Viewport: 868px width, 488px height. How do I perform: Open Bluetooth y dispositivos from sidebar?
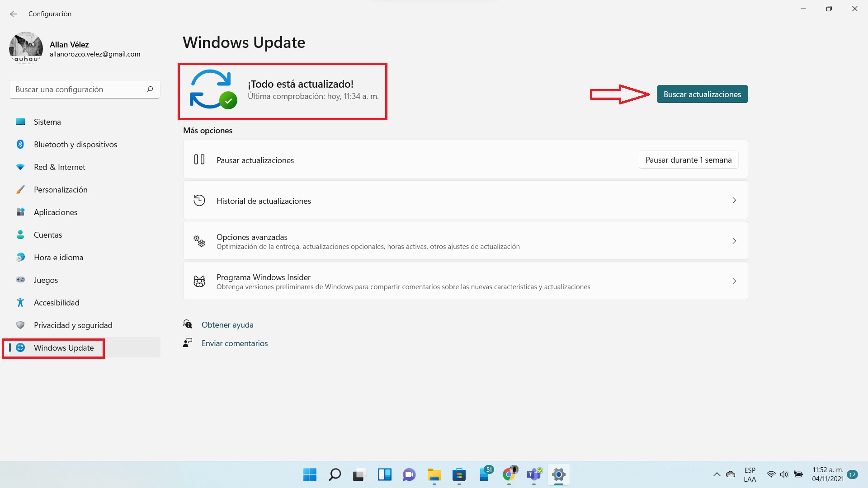point(20,144)
